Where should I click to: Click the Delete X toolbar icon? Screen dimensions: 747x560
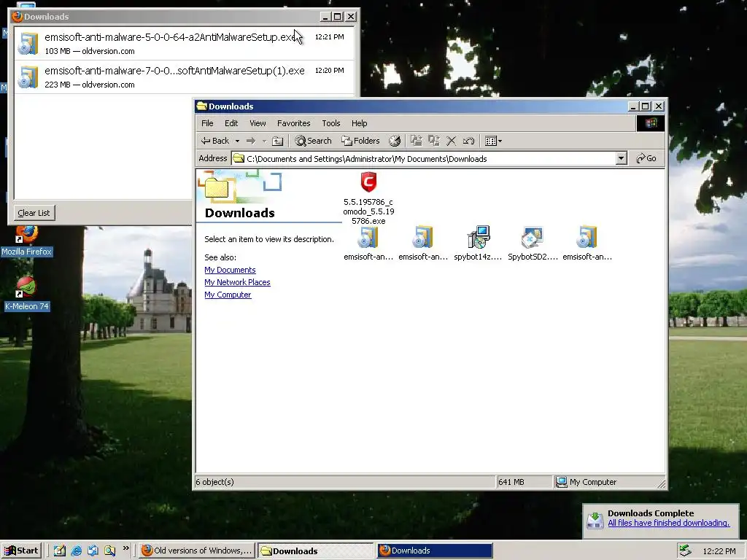(451, 141)
